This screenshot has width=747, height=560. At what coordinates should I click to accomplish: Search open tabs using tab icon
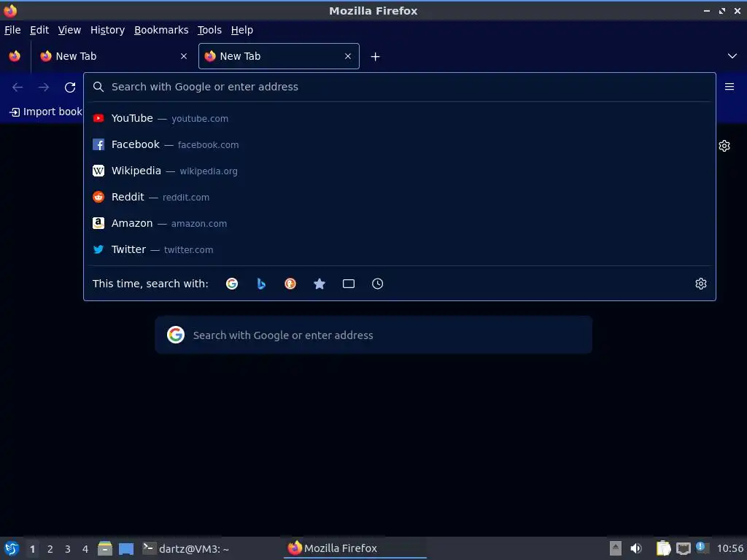coord(349,284)
